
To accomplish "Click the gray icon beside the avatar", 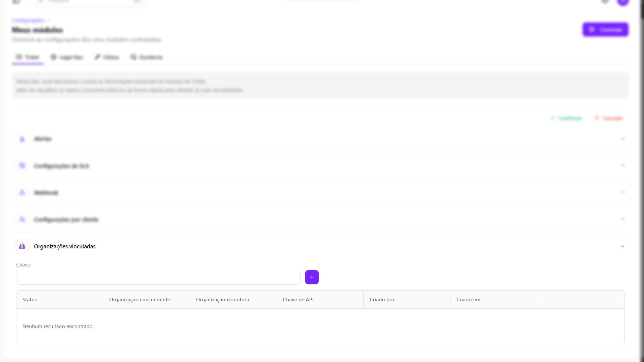I will pos(605,2).
